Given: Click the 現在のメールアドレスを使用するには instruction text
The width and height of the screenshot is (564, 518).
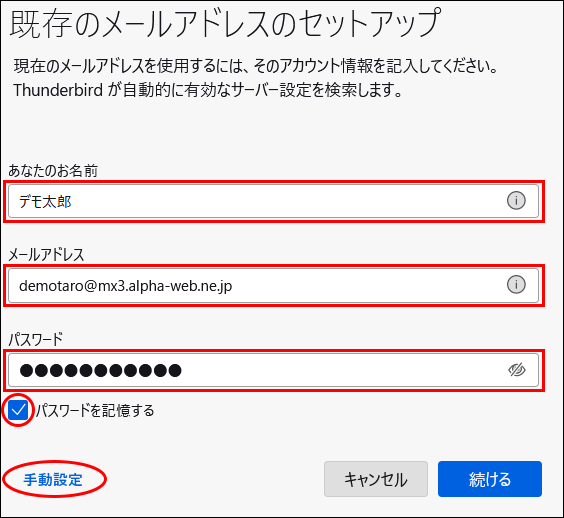Looking at the screenshot, I should point(256,66).
